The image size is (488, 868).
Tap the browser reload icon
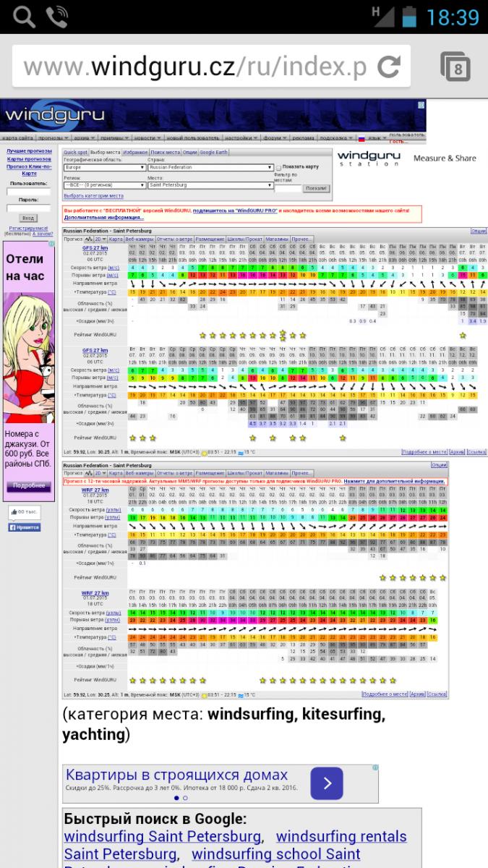click(389, 67)
